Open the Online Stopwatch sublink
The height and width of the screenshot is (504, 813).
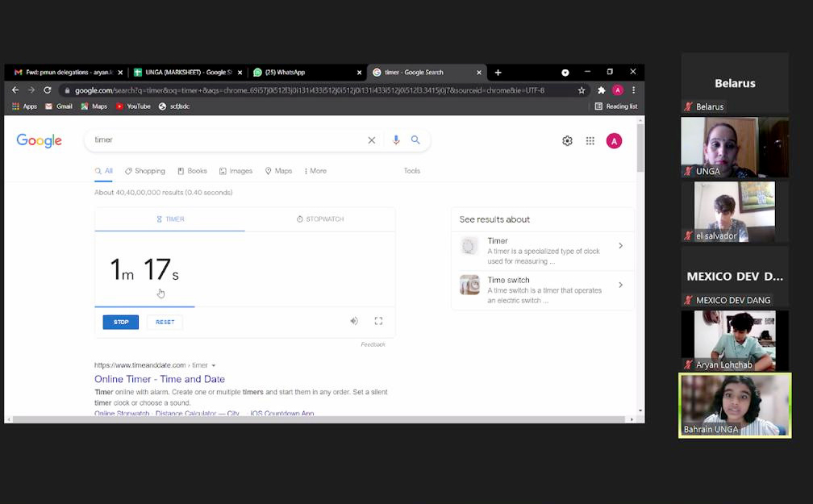tap(122, 413)
